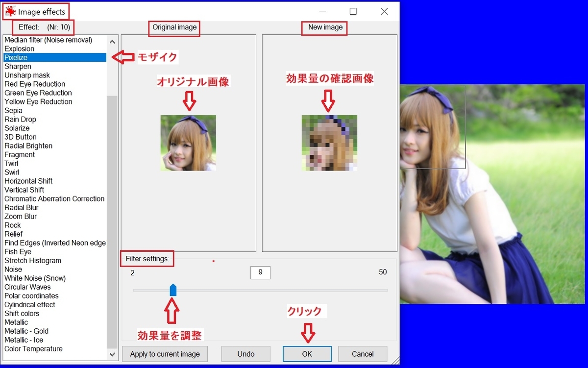Image resolution: width=588 pixels, height=368 pixels.
Task: Click the pixelized New image preview
Action: [x=330, y=143]
